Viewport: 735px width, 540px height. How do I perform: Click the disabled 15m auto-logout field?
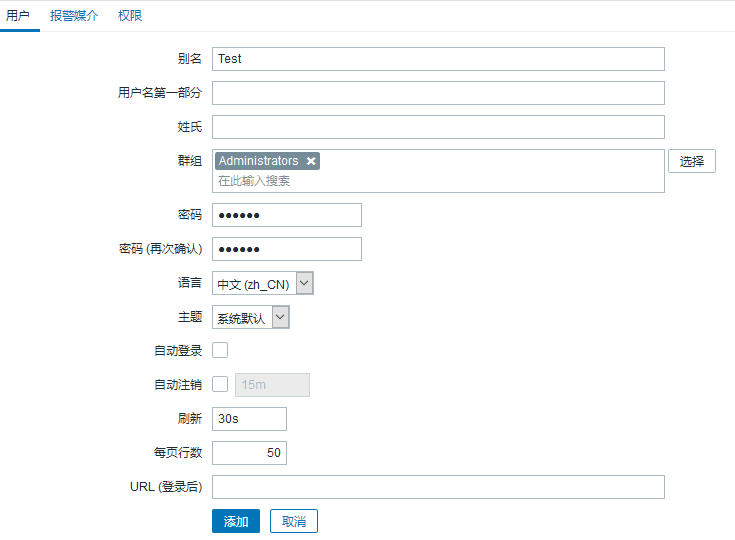[x=272, y=385]
